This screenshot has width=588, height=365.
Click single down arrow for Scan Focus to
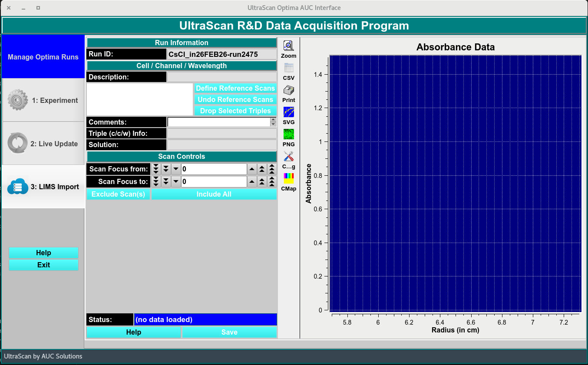tap(175, 181)
